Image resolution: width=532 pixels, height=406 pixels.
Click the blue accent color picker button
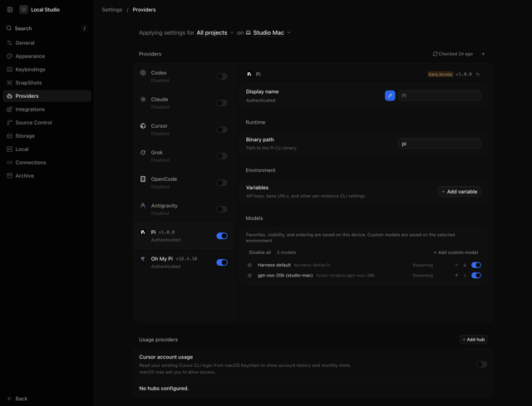pyautogui.click(x=390, y=95)
